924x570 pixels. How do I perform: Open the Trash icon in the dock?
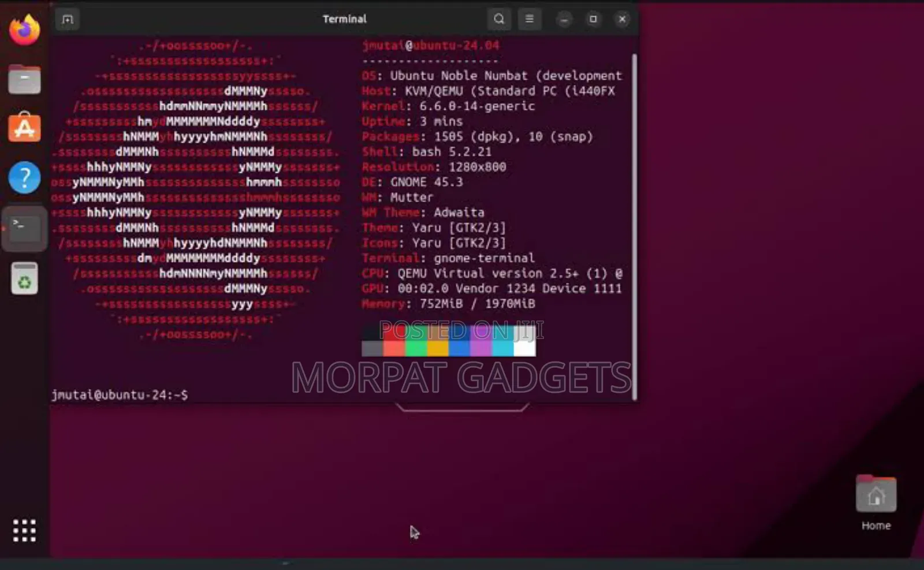click(24, 278)
